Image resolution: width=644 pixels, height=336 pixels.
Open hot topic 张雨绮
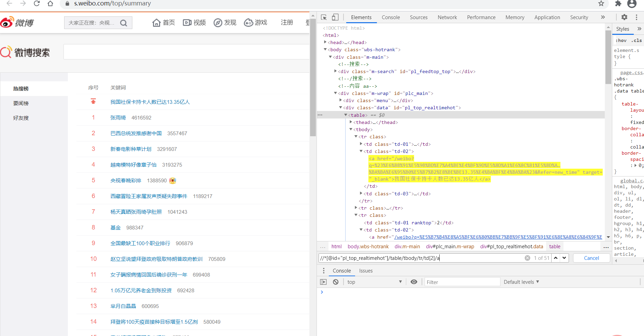point(118,118)
